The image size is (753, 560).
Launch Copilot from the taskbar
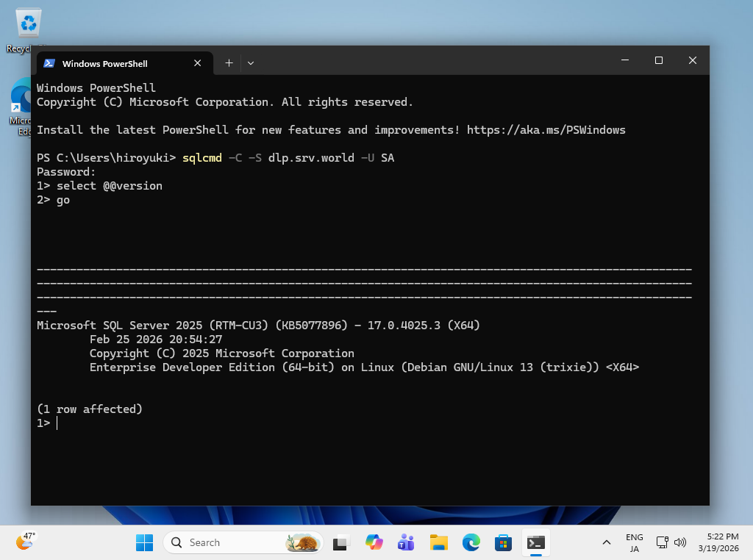tap(374, 542)
